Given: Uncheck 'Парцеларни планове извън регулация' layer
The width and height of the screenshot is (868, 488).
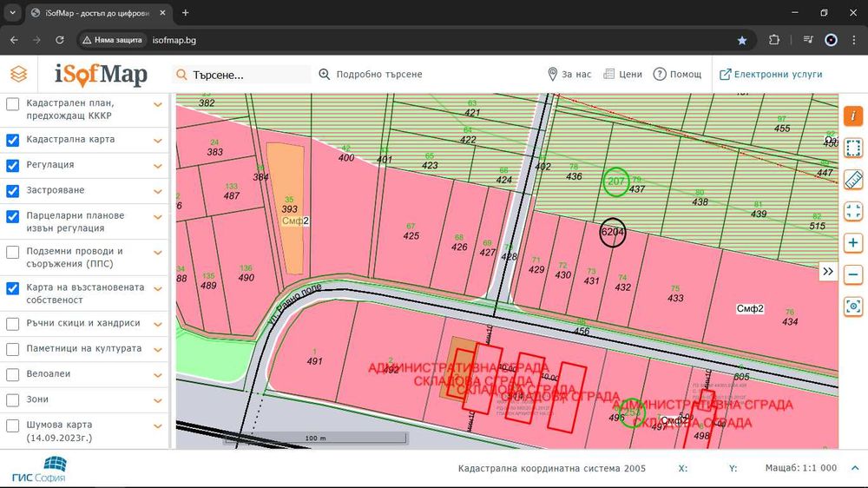Looking at the screenshot, I should click(12, 216).
